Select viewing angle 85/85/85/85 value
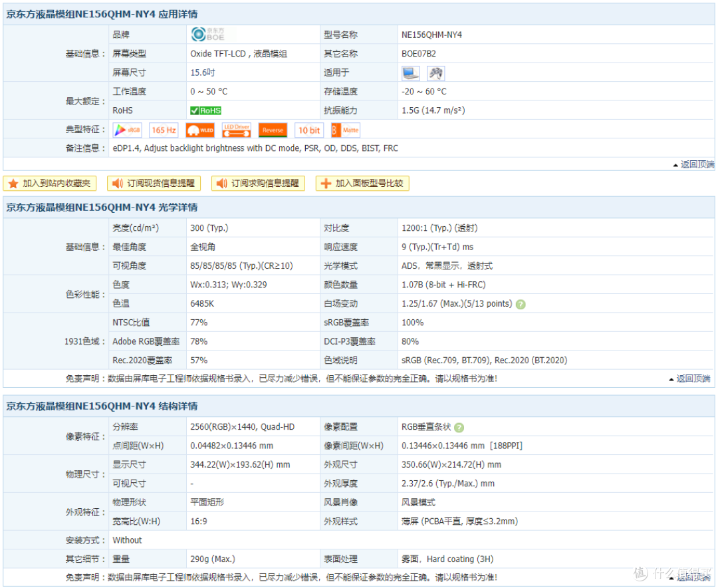This screenshot has width=718, height=588. pos(242,266)
